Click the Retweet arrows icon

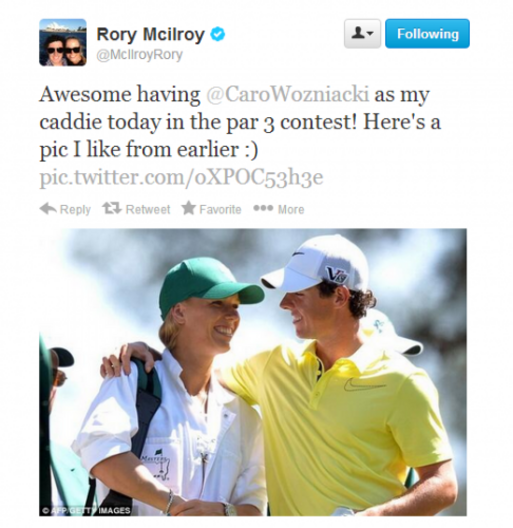pyautogui.click(x=111, y=209)
